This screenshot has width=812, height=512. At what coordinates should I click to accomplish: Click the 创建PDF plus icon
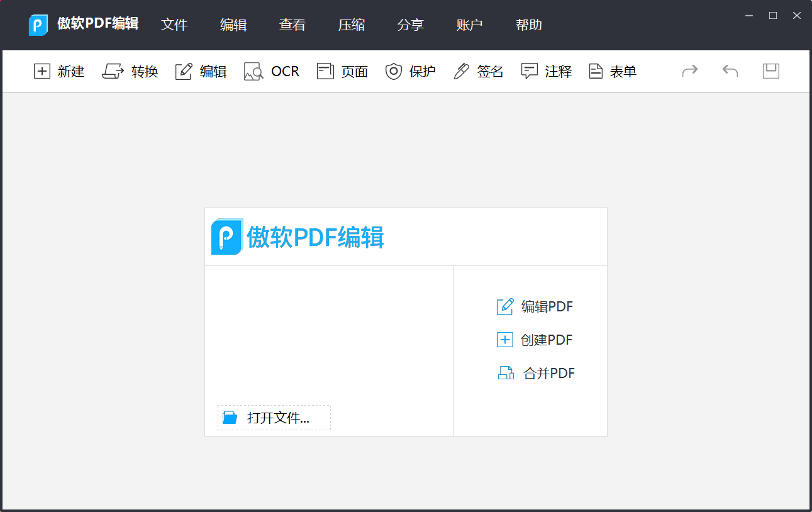505,340
